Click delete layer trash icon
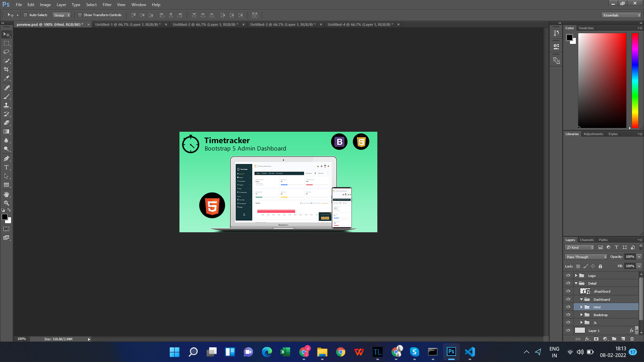644x362 pixels. tap(632, 339)
